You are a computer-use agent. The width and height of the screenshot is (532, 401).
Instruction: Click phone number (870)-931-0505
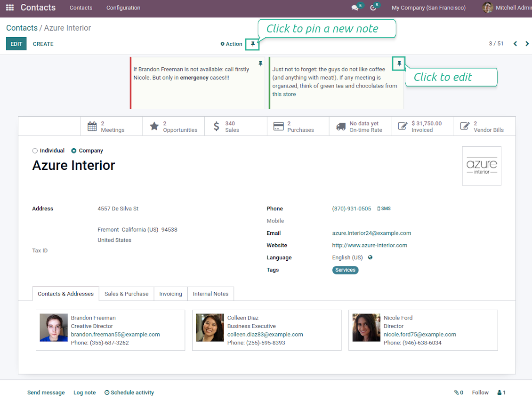click(x=352, y=209)
